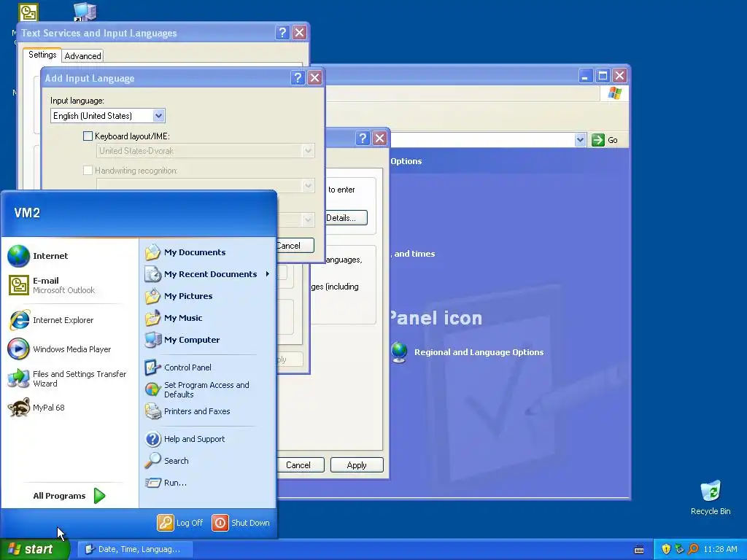The width and height of the screenshot is (747, 560).
Task: Open Search from the Start menu
Action: point(167,461)
